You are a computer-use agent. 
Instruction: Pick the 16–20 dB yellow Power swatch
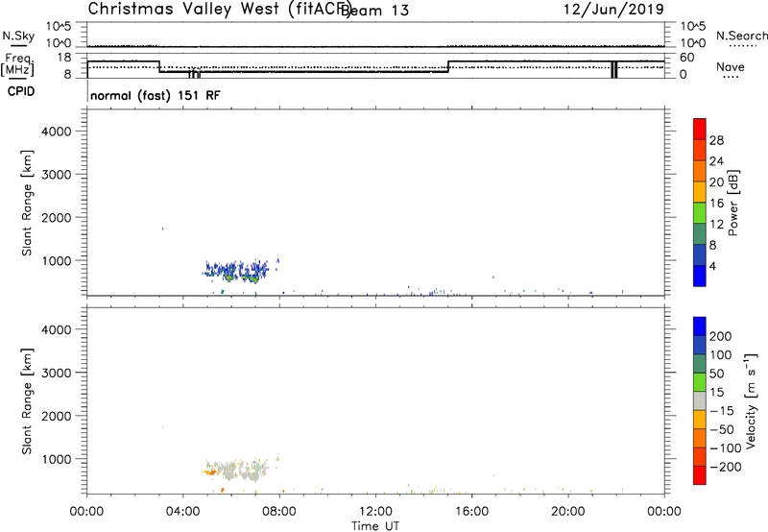tap(700, 191)
